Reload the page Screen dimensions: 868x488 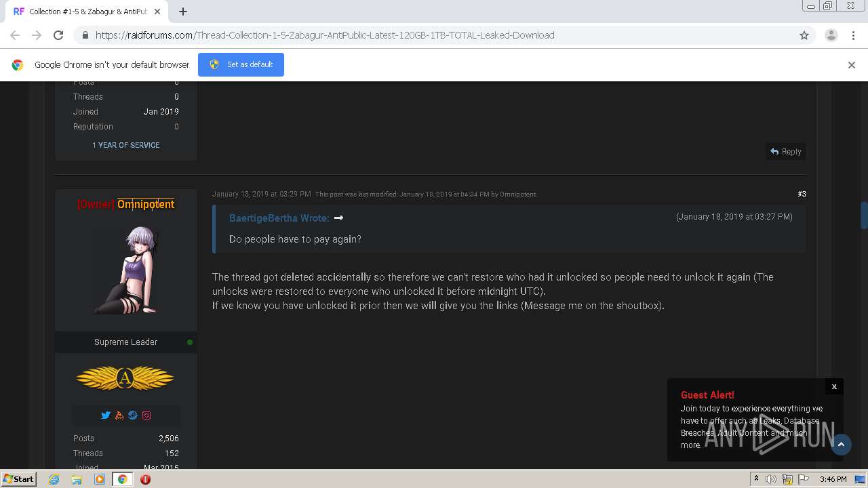(58, 35)
